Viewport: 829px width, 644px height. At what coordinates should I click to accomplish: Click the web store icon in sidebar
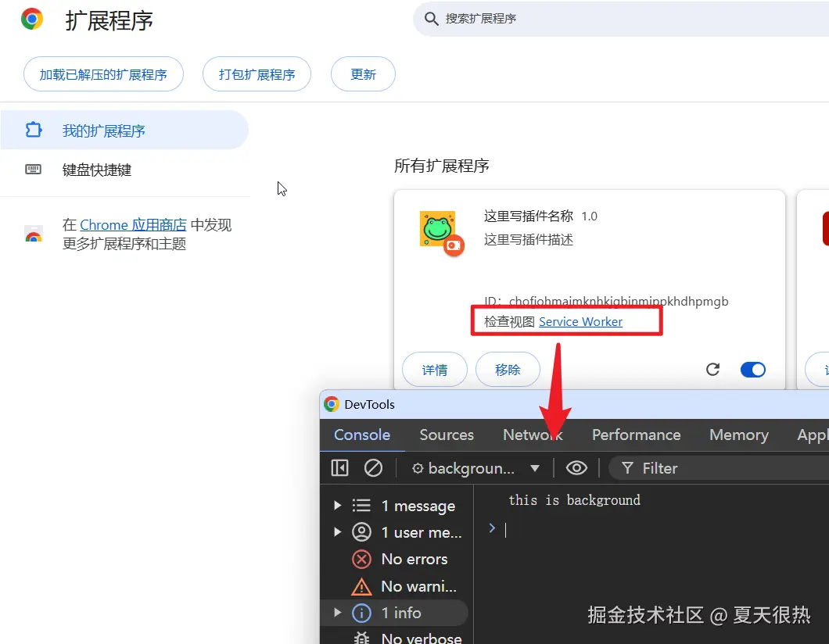[34, 234]
